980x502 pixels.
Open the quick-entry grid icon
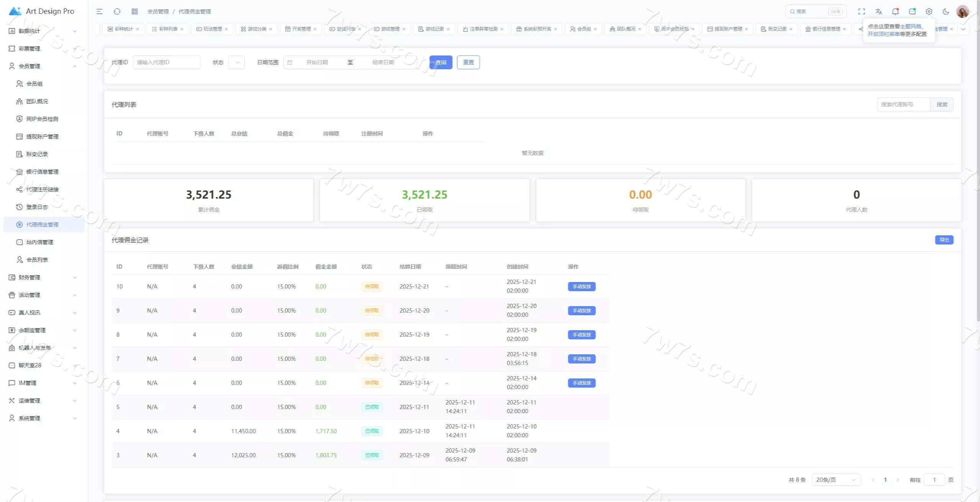pyautogui.click(x=134, y=11)
